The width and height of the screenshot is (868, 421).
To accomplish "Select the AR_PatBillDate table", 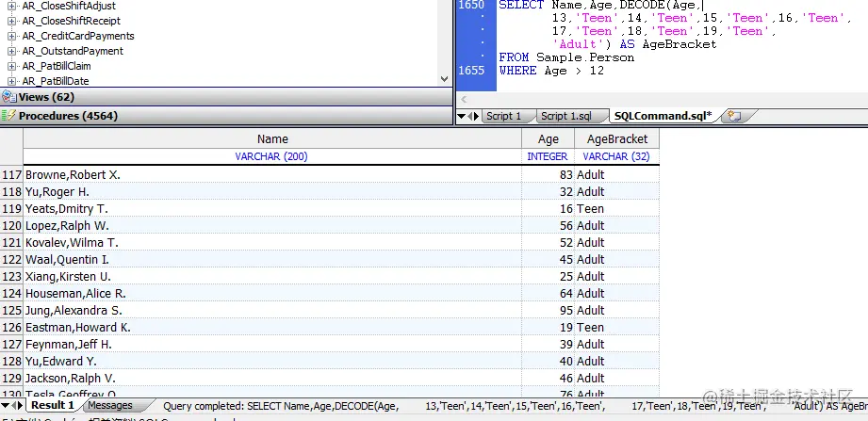I will (56, 81).
